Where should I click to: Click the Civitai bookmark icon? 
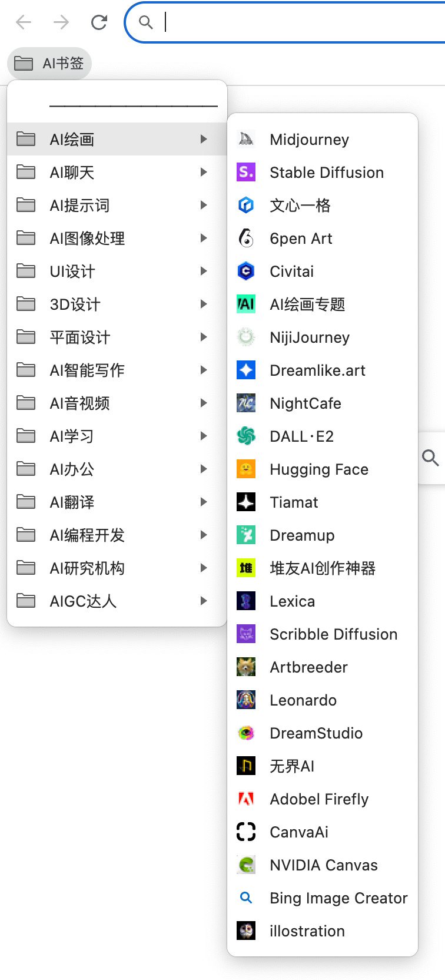246,271
